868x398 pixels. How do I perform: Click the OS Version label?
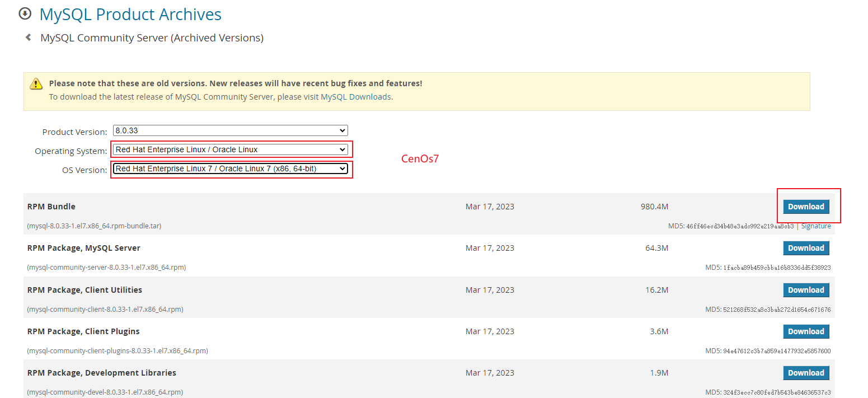coord(85,170)
